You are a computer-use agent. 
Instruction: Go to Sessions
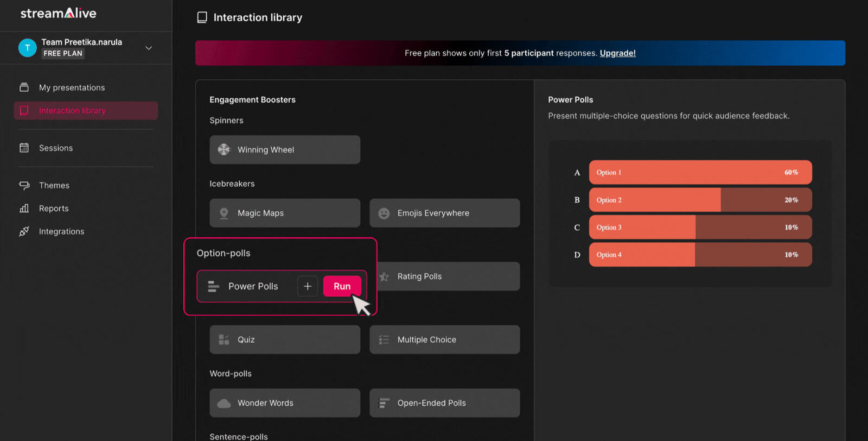(x=56, y=148)
